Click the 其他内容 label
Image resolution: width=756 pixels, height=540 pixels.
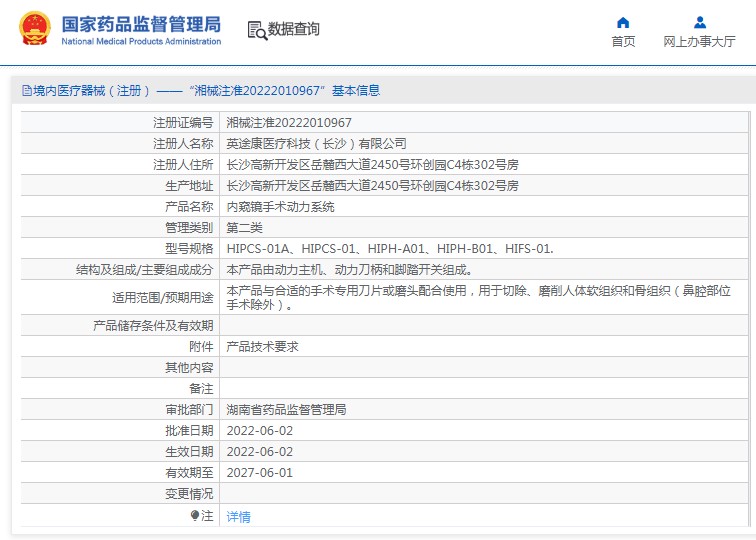[189, 368]
